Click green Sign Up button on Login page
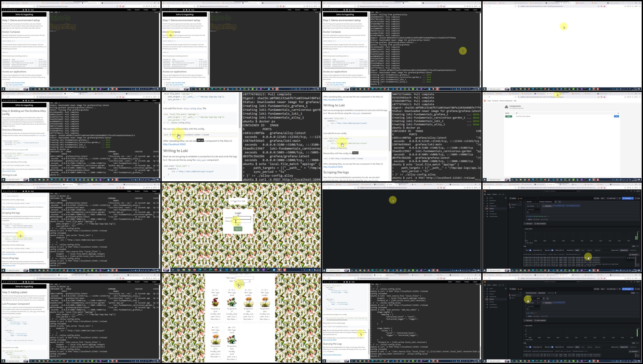 tap(238, 229)
